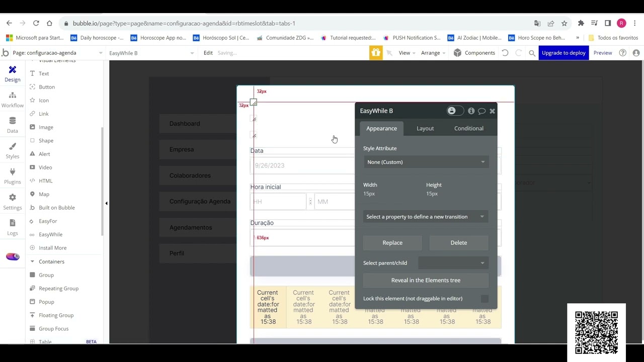Open the Workflow section
Image resolution: width=644 pixels, height=362 pixels.
[x=13, y=100]
